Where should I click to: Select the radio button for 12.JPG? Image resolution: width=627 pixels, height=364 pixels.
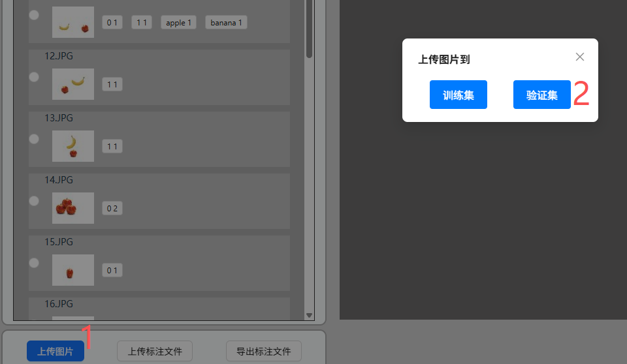pos(34,77)
